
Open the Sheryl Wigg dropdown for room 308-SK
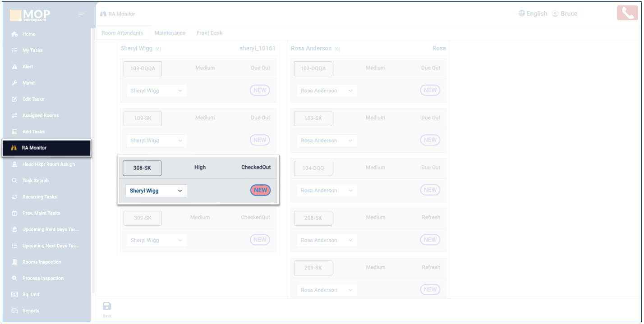tap(156, 191)
